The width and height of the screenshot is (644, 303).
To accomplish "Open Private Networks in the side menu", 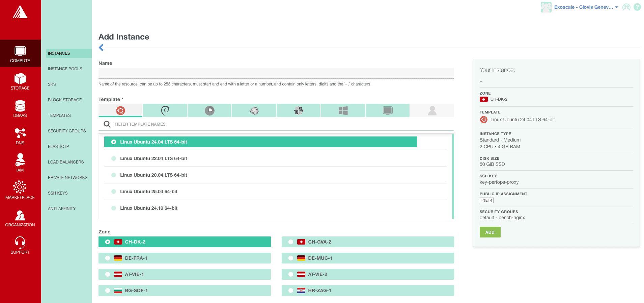I will pos(67,178).
